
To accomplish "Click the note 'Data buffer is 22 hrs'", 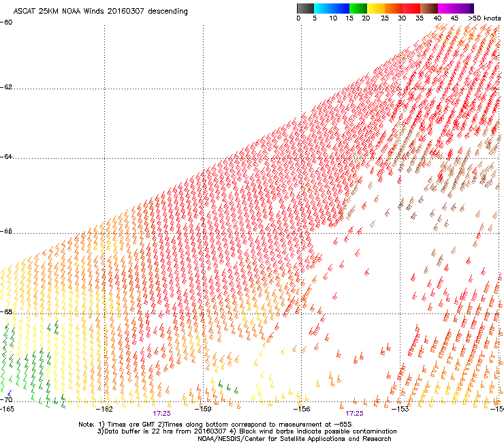I will [138, 431].
